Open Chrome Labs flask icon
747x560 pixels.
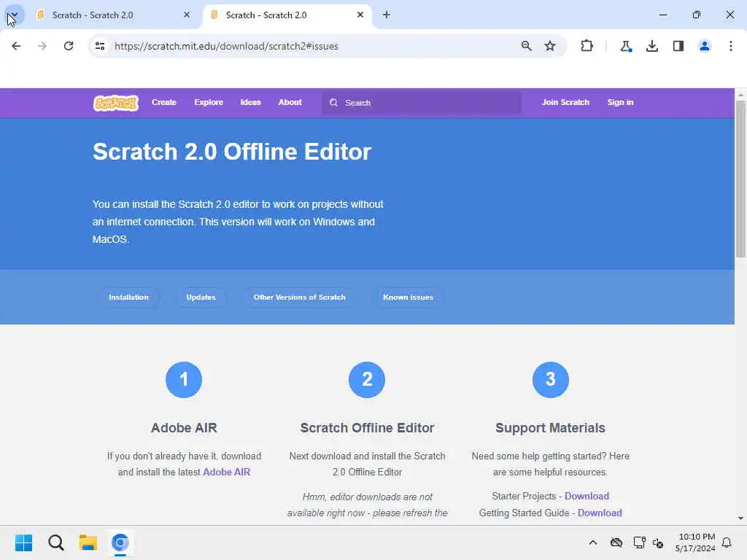[625, 46]
